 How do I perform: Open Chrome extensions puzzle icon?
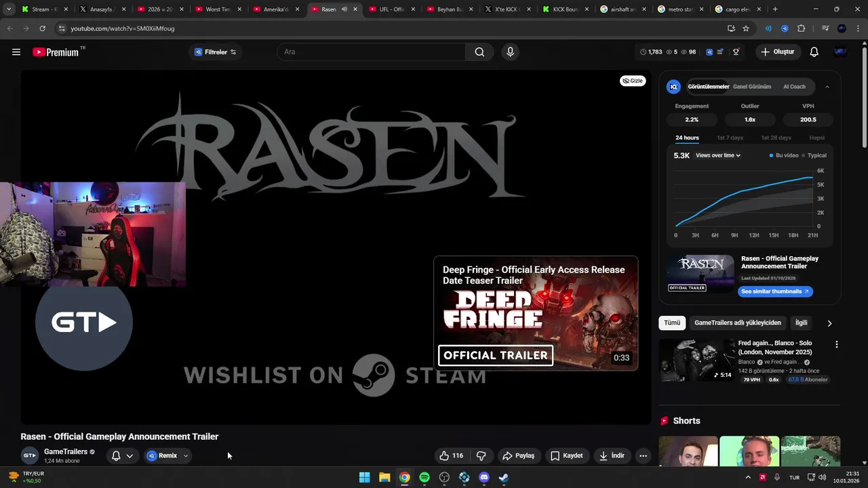coord(802,28)
